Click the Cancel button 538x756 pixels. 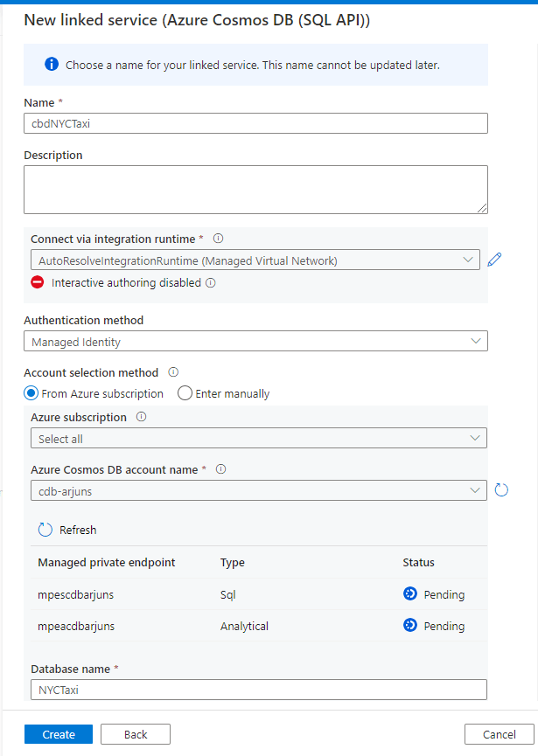point(499,734)
